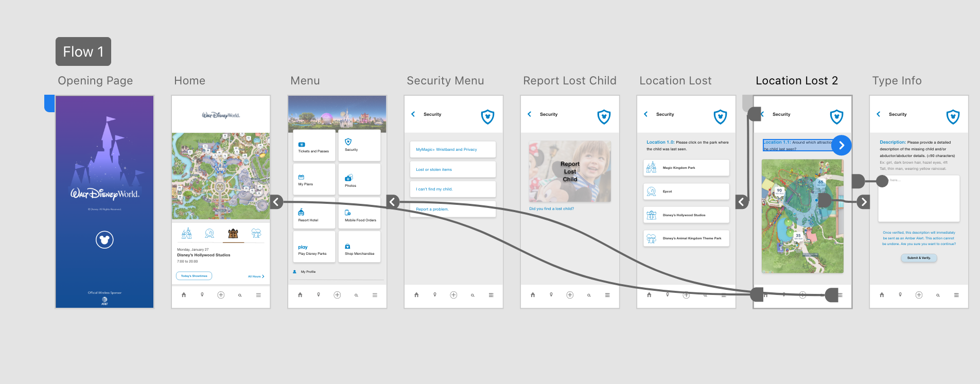Select Epcot sphere icon on Home artboard
980x384 pixels.
pos(209,233)
